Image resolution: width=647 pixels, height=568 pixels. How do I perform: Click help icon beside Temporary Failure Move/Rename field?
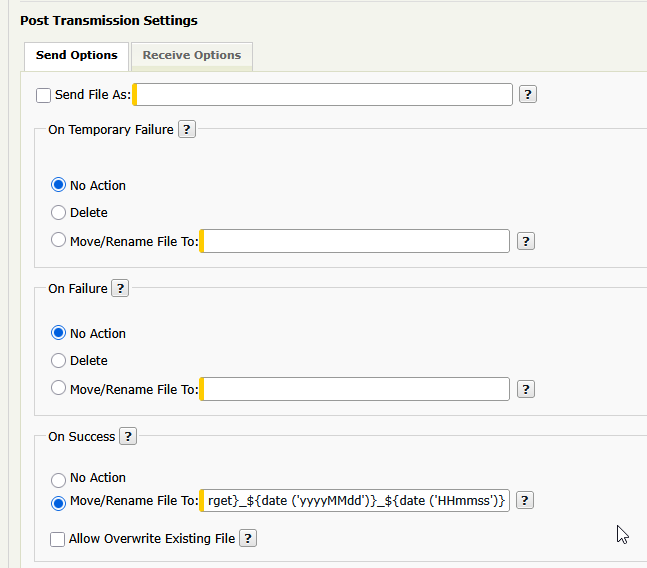pyautogui.click(x=526, y=241)
